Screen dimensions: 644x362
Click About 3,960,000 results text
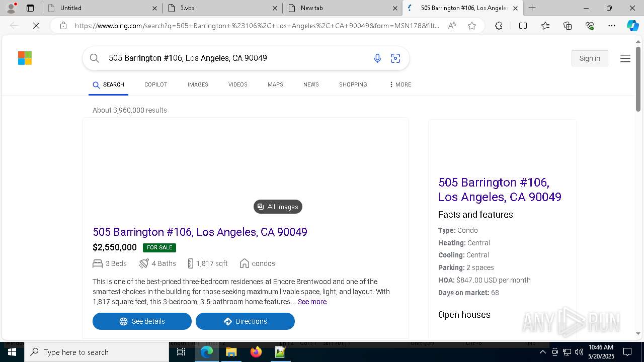click(130, 110)
